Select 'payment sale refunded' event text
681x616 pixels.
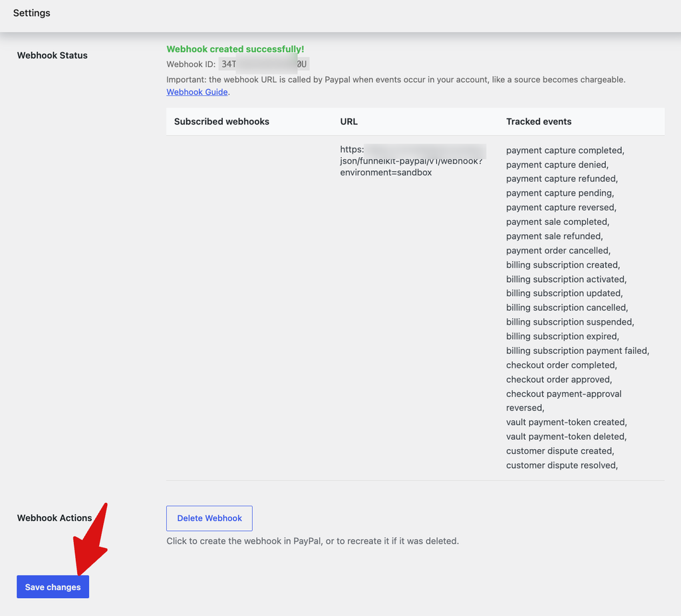554,236
